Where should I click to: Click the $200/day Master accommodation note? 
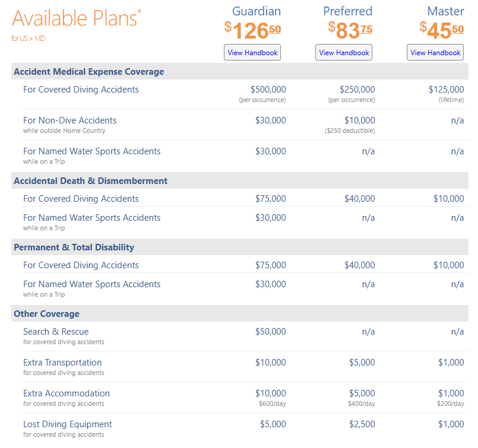coord(450,403)
